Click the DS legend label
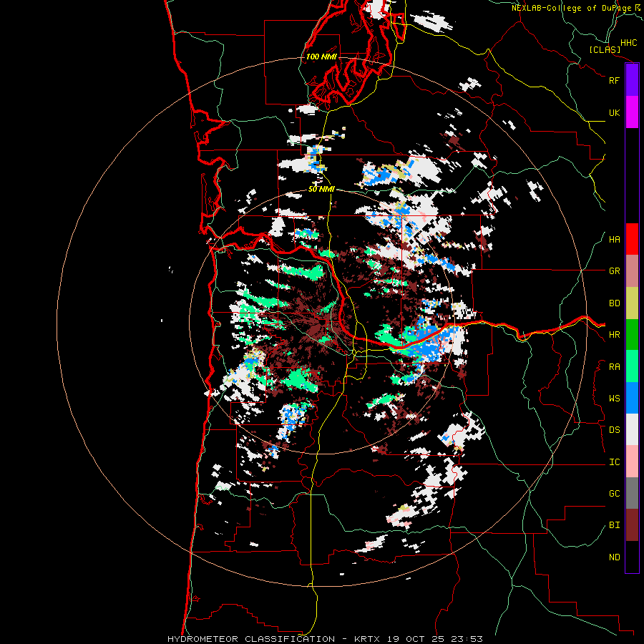This screenshot has width=644, height=644. (614, 430)
